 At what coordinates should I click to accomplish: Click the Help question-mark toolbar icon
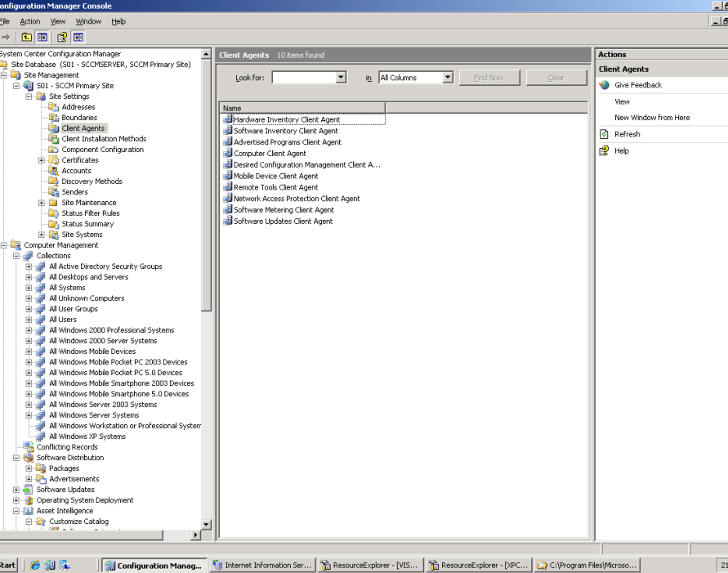click(62, 37)
